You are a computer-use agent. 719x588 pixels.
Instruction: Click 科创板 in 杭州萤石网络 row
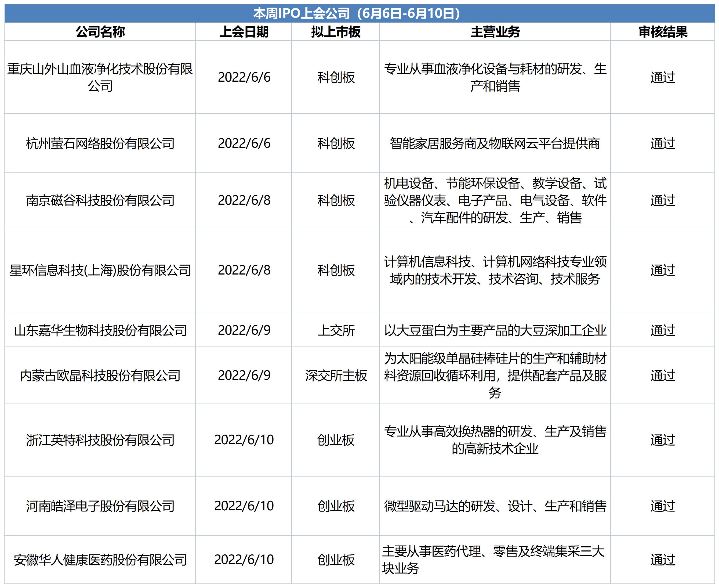[x=336, y=144]
